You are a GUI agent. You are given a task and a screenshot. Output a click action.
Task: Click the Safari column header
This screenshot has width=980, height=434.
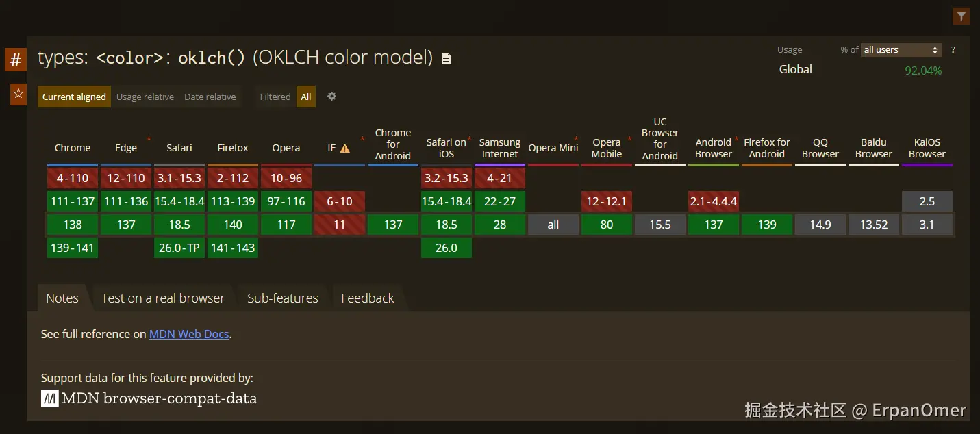(179, 148)
